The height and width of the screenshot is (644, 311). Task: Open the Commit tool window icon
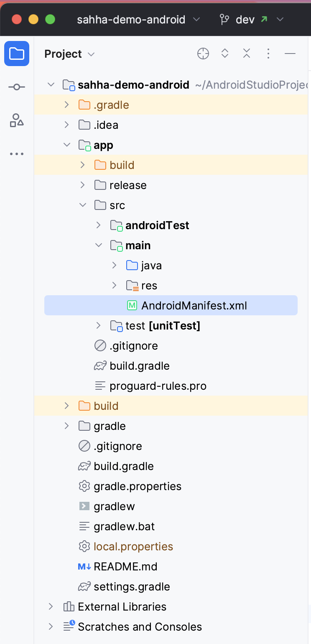coord(17,87)
